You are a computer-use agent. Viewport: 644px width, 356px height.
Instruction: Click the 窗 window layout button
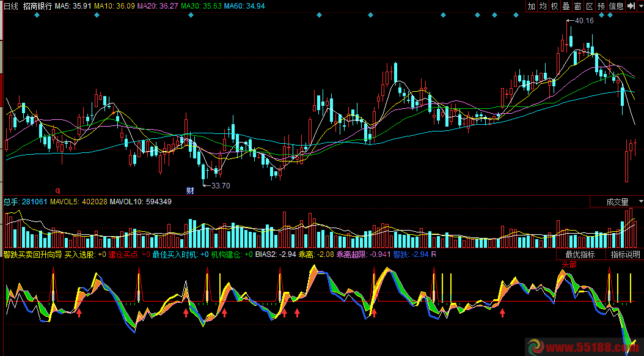point(578,6)
